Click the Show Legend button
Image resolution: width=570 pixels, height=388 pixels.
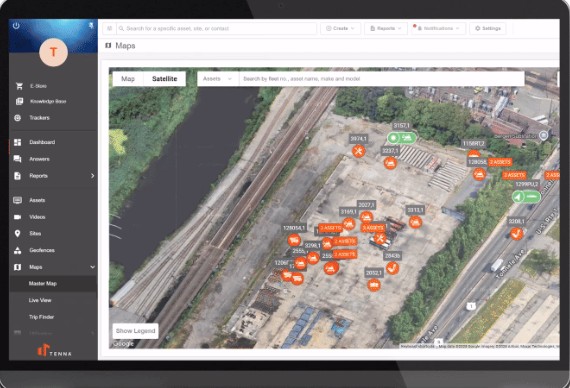135,331
